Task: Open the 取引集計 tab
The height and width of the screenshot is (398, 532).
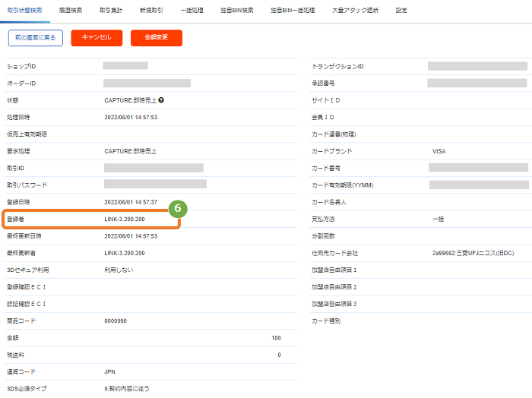Action: tap(111, 11)
